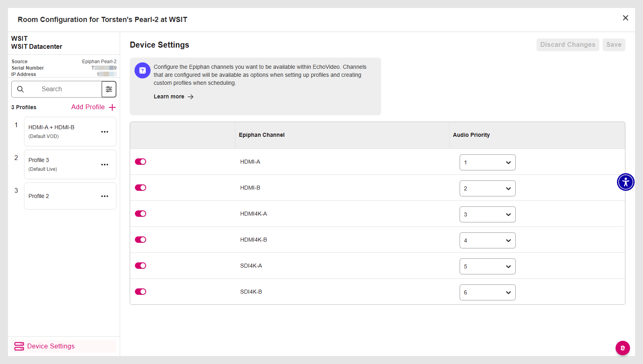Select the Device Settings sidebar item
This screenshot has height=364, width=643.
(64, 346)
